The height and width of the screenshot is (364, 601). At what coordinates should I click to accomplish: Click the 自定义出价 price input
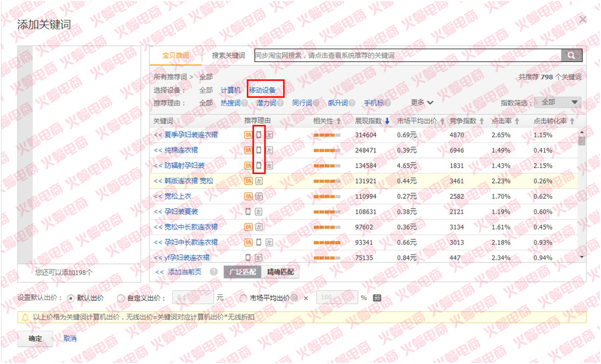click(x=193, y=298)
